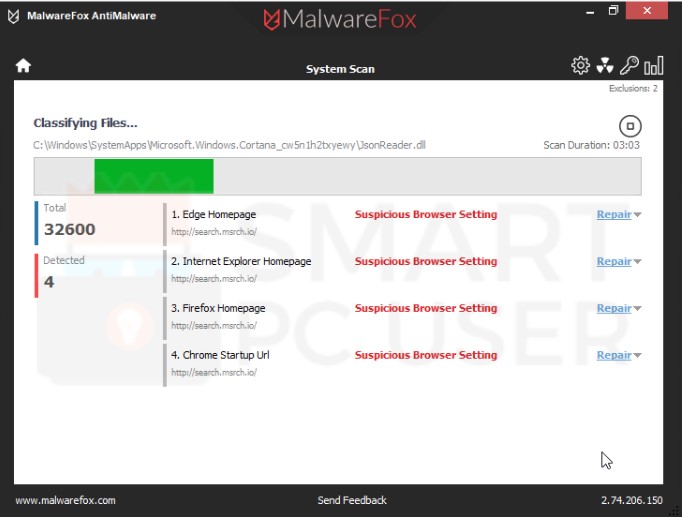This screenshot has width=682, height=517.
Task: Stop the scan with the stop button
Action: [630, 126]
